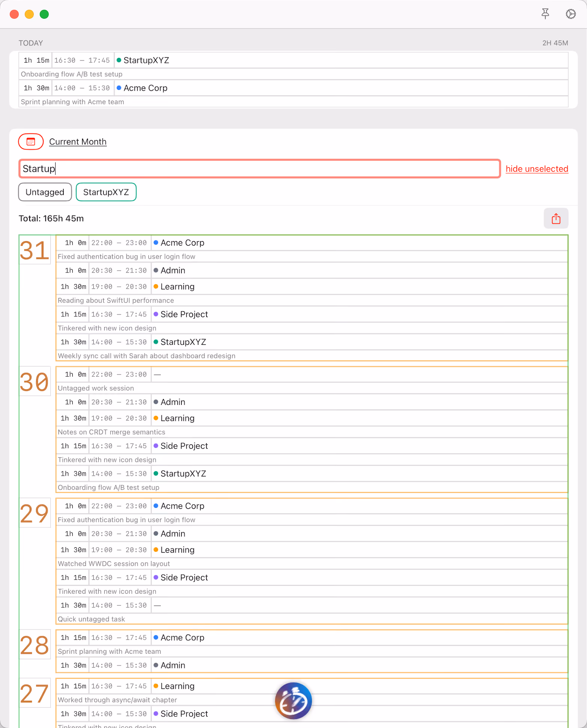Screen dimensions: 587x728
Task: Click Today's 'Onboarding flow A/B test setup' note
Action: click(72, 74)
